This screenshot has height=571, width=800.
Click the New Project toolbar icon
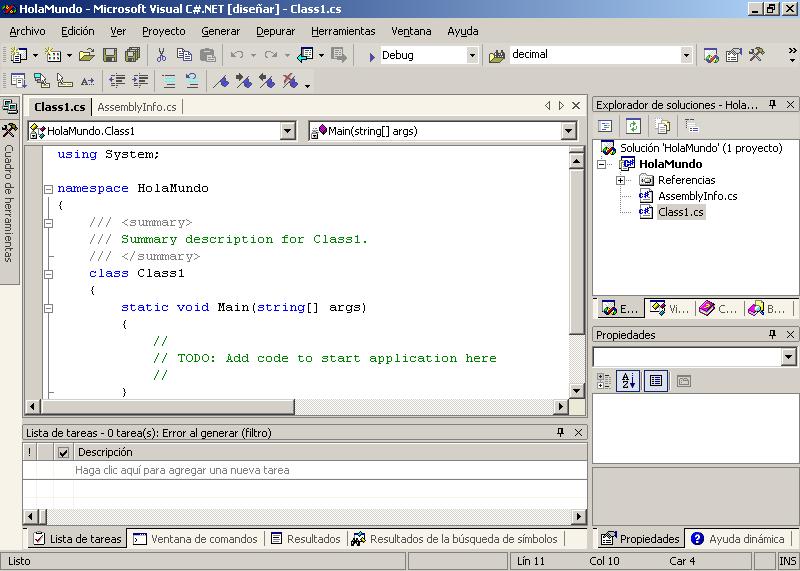[19, 55]
